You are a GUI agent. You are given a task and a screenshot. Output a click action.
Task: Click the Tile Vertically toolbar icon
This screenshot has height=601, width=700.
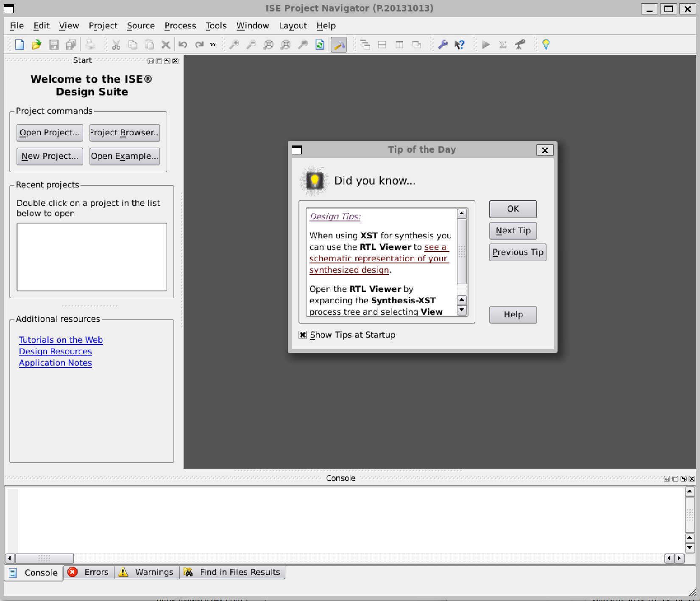[399, 45]
